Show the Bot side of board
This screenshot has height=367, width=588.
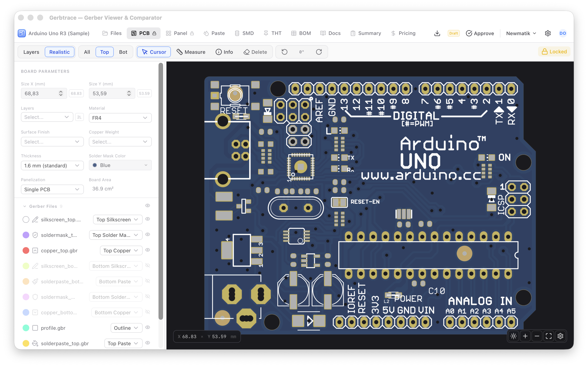pos(123,52)
